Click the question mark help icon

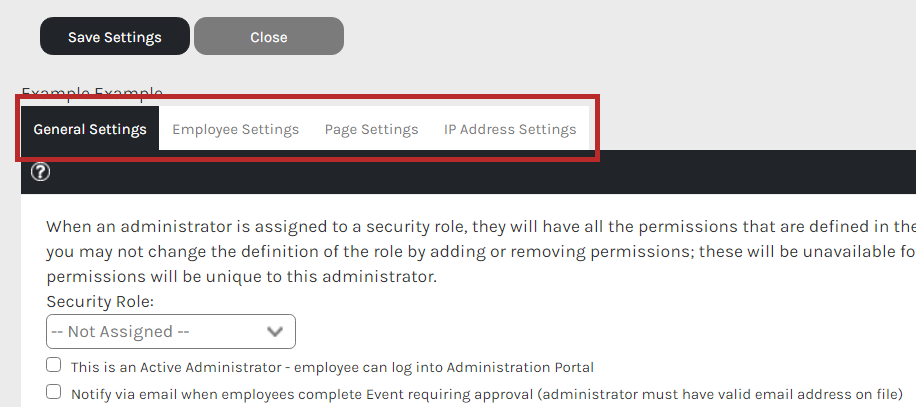pos(40,172)
